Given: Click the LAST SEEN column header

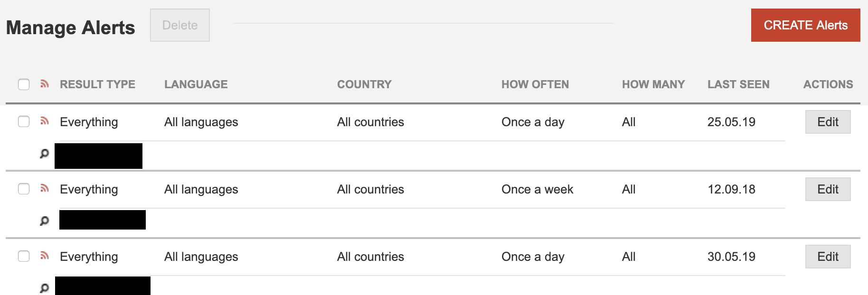Looking at the screenshot, I should coord(738,84).
